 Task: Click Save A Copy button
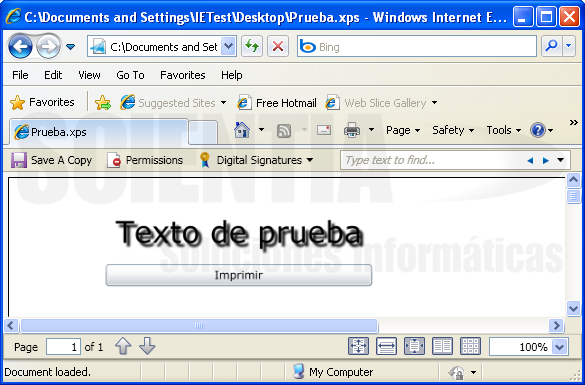coord(51,160)
